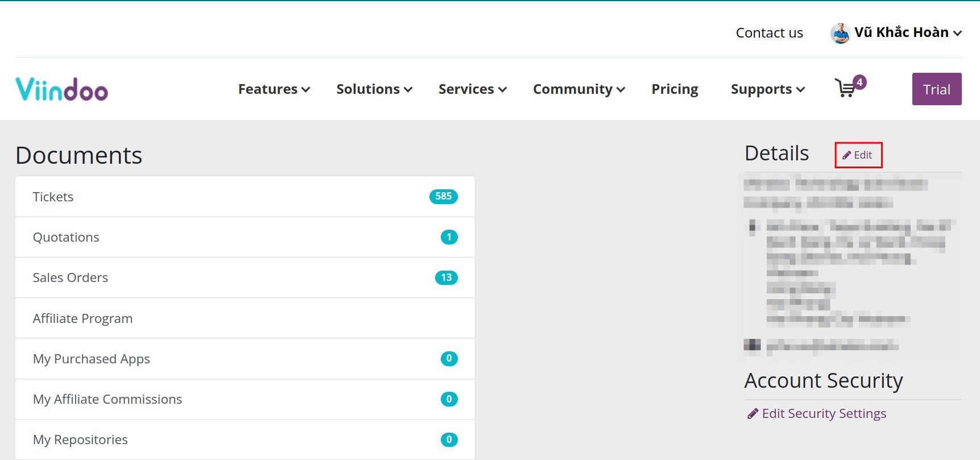Click the Trial button

(x=936, y=89)
